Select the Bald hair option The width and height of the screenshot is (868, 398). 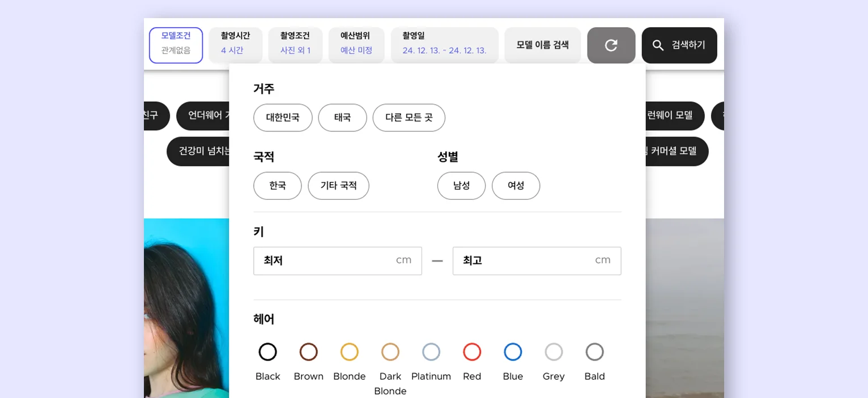coord(594,352)
